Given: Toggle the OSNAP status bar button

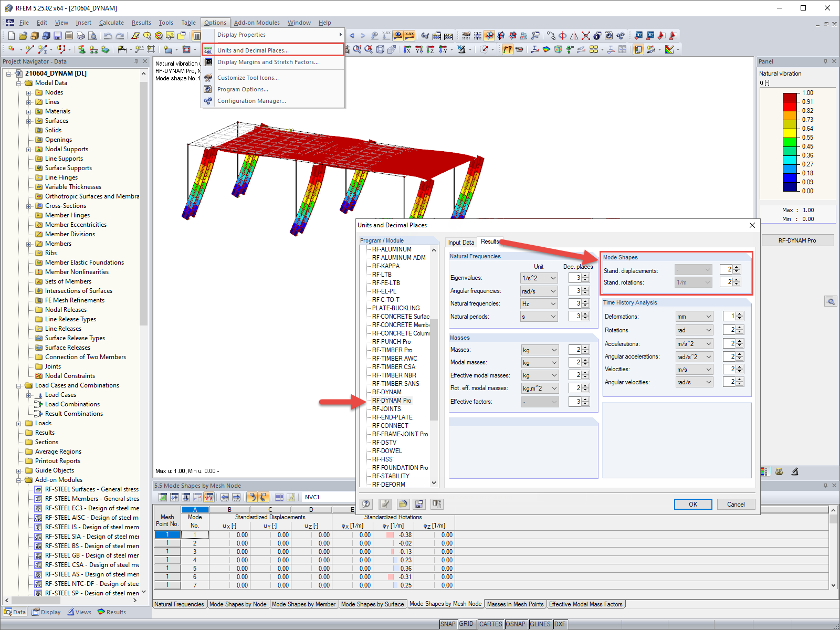Looking at the screenshot, I should 516,624.
